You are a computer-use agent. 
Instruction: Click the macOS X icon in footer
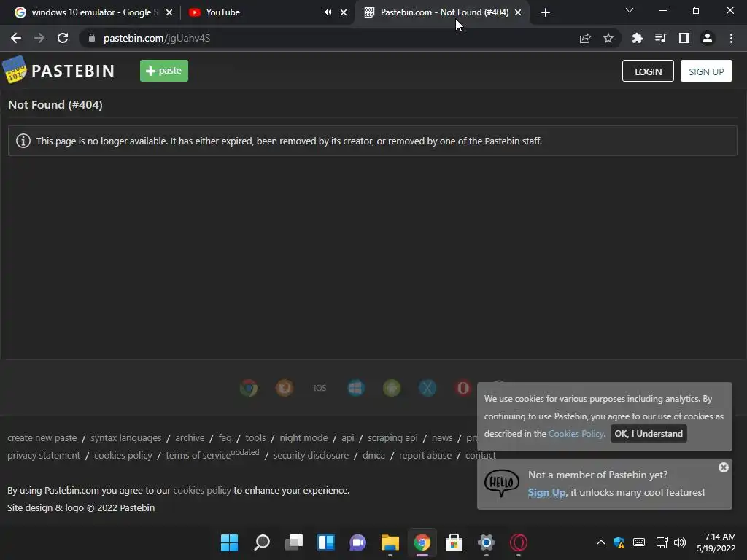click(427, 388)
